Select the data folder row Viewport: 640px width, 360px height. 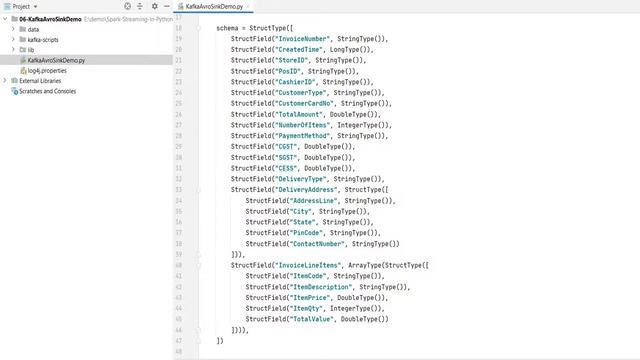[87, 29]
